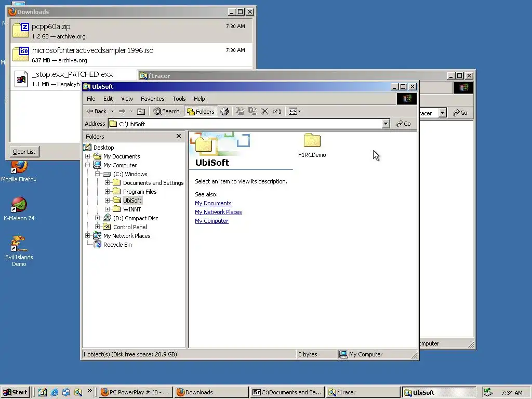Click Show Desktop quick launch icon
The image size is (532, 399).
click(x=43, y=392)
